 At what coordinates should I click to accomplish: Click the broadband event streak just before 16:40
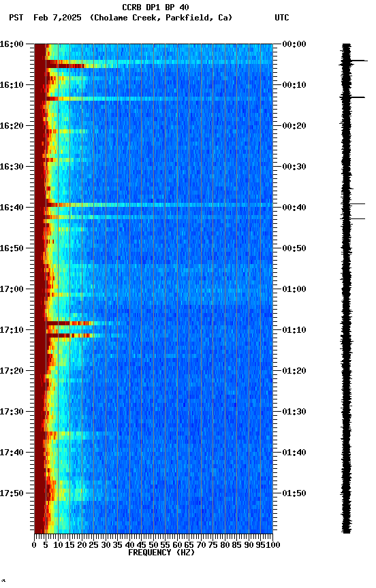click(159, 205)
